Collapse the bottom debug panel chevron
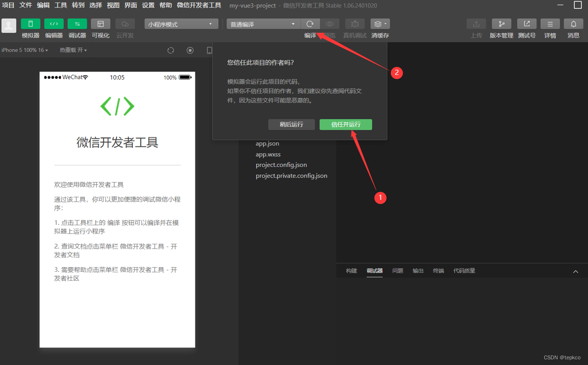This screenshot has width=588, height=365. coord(576,271)
